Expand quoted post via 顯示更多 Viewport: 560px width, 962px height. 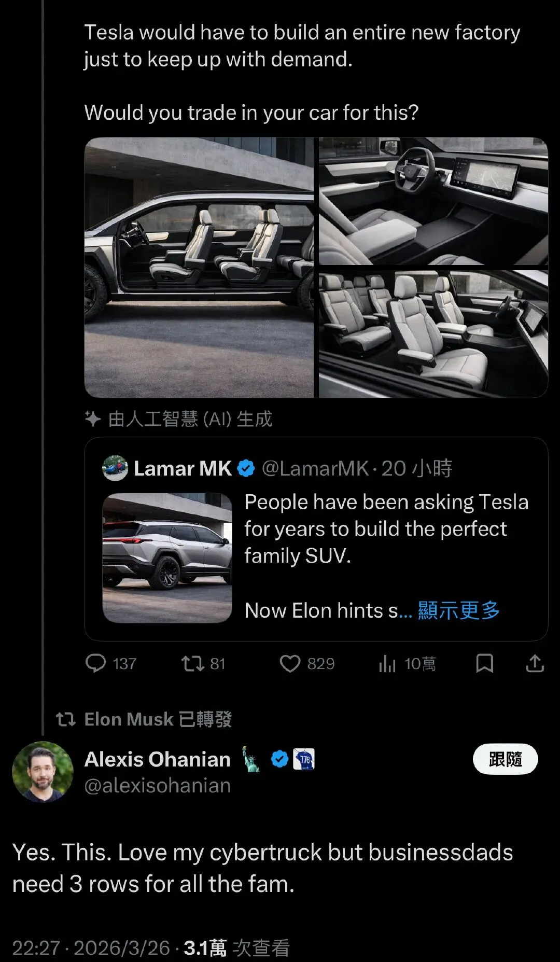click(459, 610)
